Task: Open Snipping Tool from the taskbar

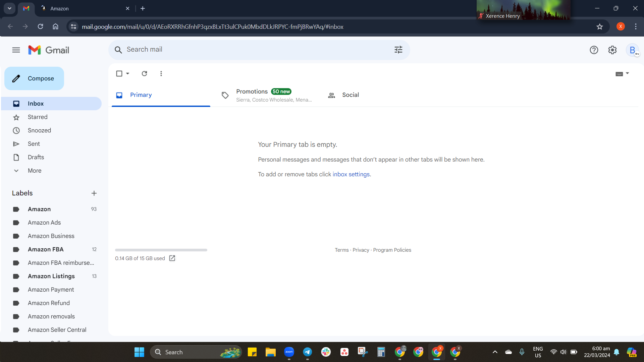Action: (363, 352)
